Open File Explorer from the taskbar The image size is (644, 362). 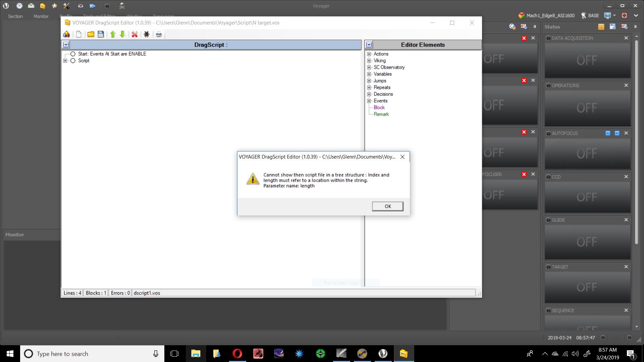[x=196, y=354]
